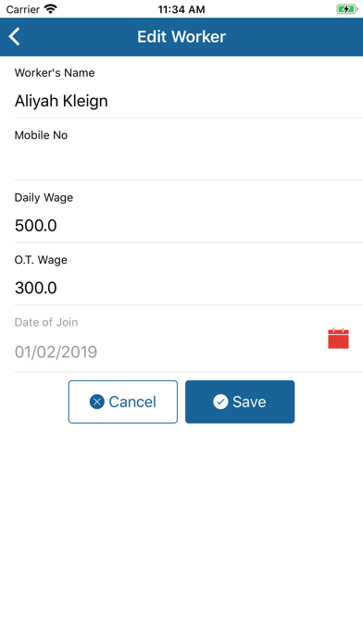
Task: Tap the Mobile No label
Action: (41, 135)
